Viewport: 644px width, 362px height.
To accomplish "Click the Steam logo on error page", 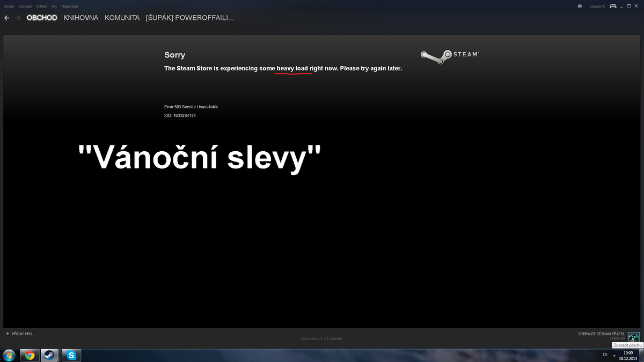I will pos(450,56).
